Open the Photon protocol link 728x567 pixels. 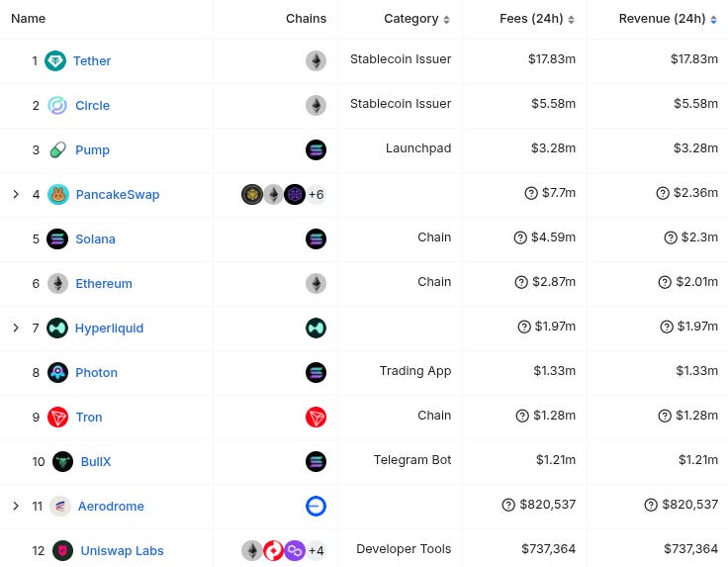tap(96, 372)
